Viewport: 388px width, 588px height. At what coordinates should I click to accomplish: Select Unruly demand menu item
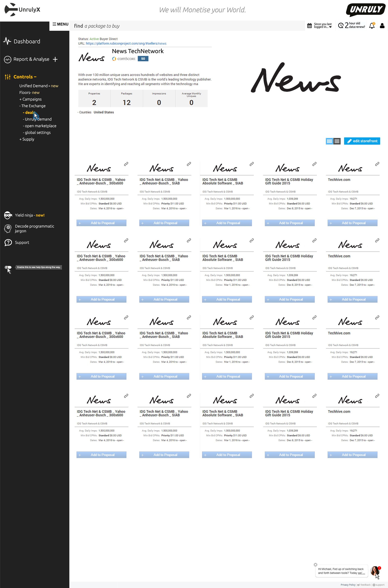pyautogui.click(x=37, y=119)
